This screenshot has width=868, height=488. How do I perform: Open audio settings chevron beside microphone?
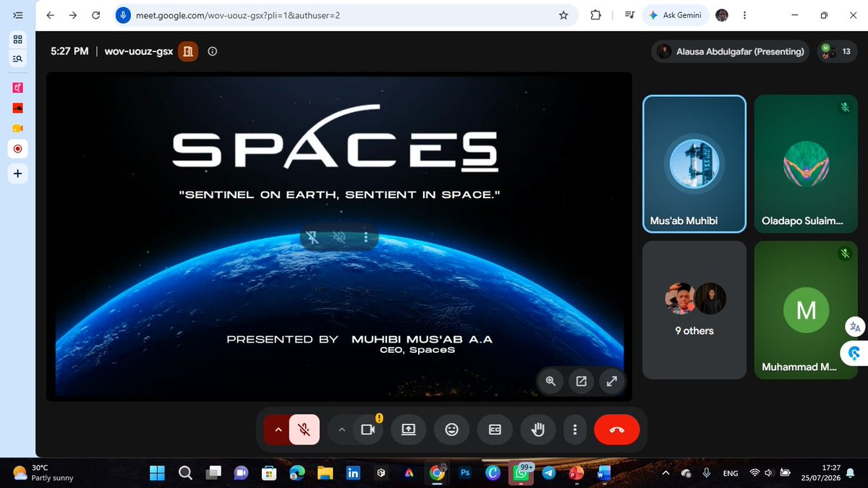(x=277, y=429)
